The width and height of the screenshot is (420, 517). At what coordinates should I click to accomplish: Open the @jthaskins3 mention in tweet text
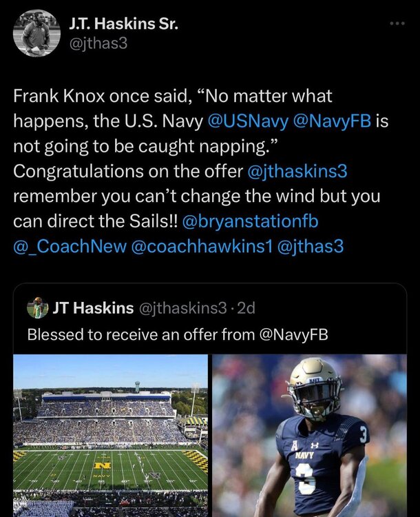point(297,171)
